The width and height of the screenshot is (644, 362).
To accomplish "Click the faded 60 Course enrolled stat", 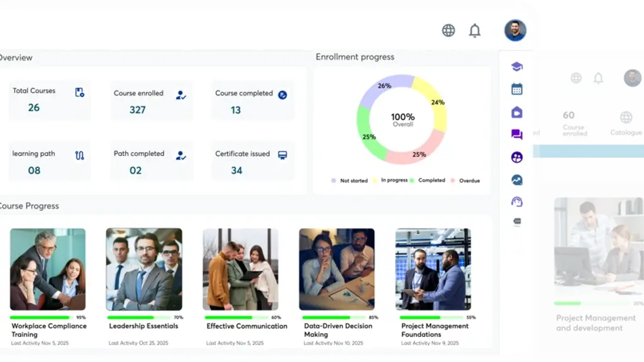I will point(575,123).
